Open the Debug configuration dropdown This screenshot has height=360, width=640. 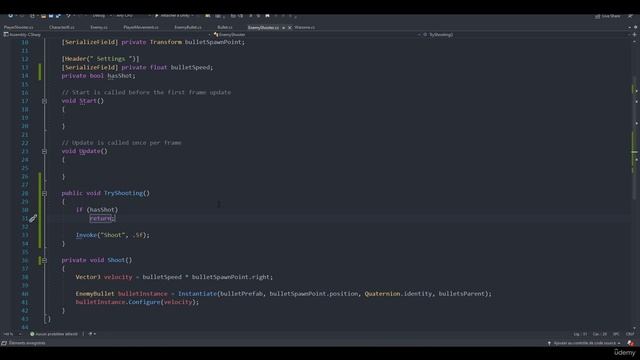tap(101, 16)
